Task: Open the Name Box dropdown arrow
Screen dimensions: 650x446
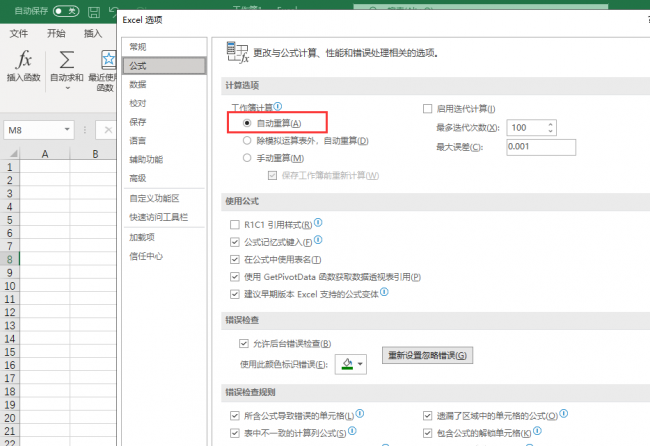Action: tap(67, 130)
